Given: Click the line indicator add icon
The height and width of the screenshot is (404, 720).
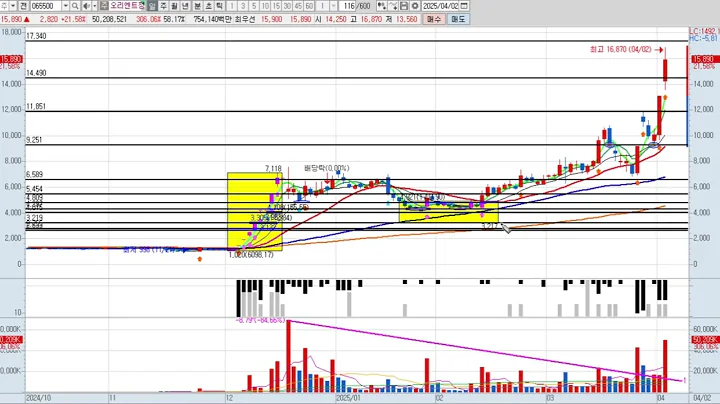Looking at the screenshot, I should (x=393, y=6).
